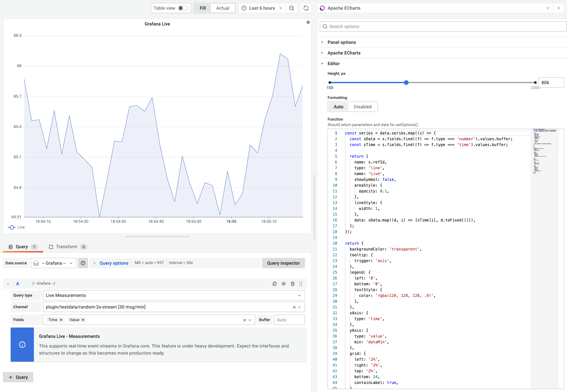Click the data source help icon
This screenshot has width=567, height=392.
[x=83, y=263]
